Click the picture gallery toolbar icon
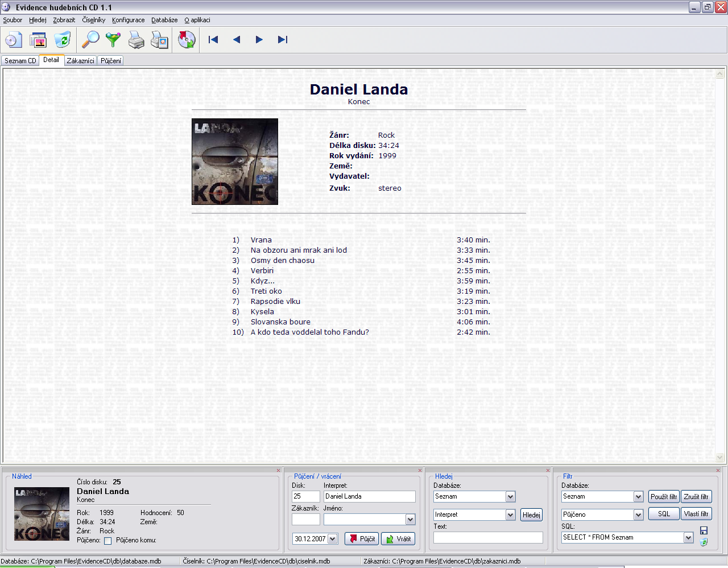Viewport: 728px width, 568px height. pos(38,40)
